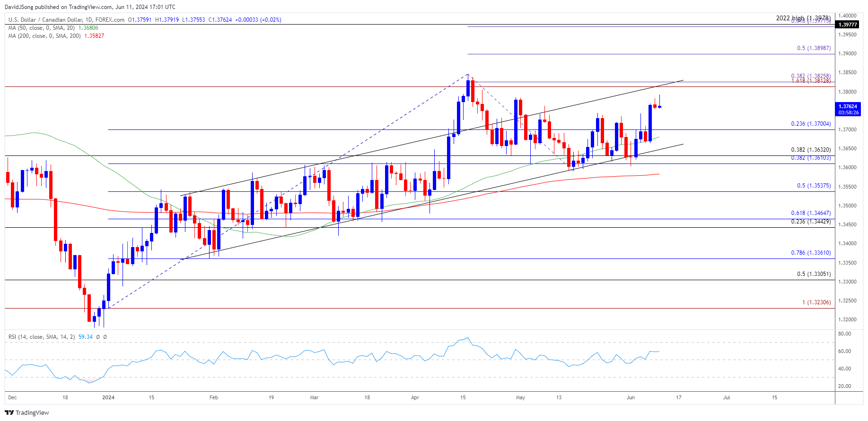Click the blue 0.382 (1.36103) Fibonacci label
The height and width of the screenshot is (421, 868).
pos(811,158)
